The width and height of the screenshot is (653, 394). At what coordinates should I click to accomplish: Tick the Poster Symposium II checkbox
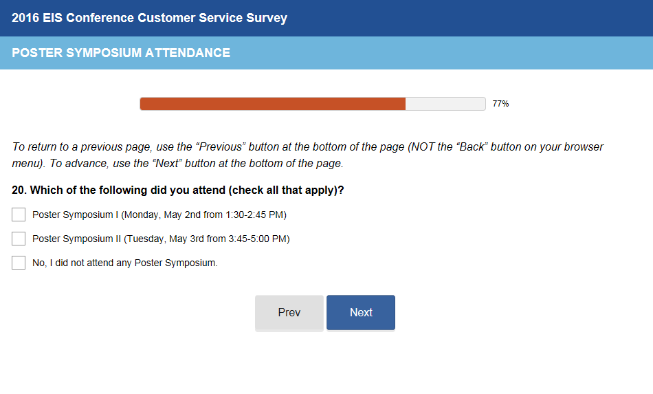pos(19,239)
